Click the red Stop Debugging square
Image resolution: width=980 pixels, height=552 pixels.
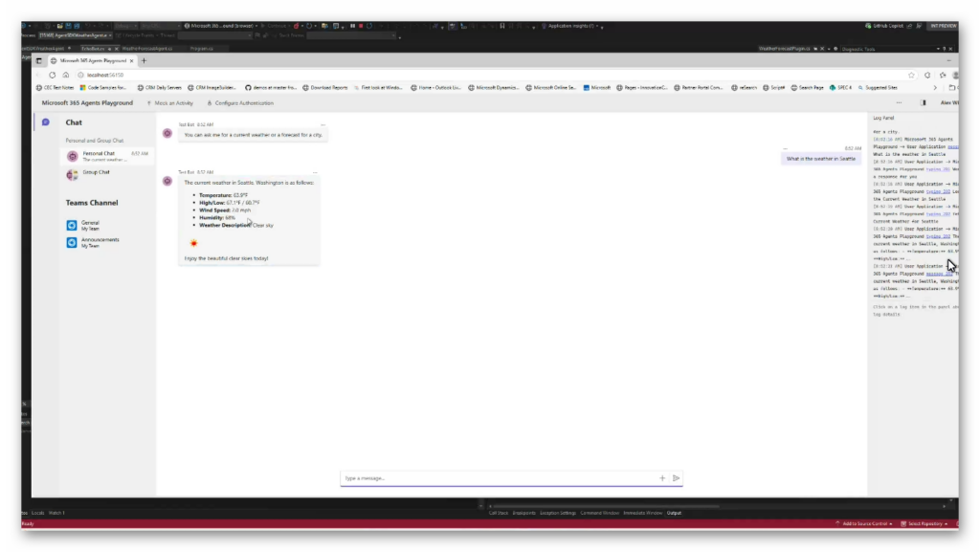pos(361,26)
